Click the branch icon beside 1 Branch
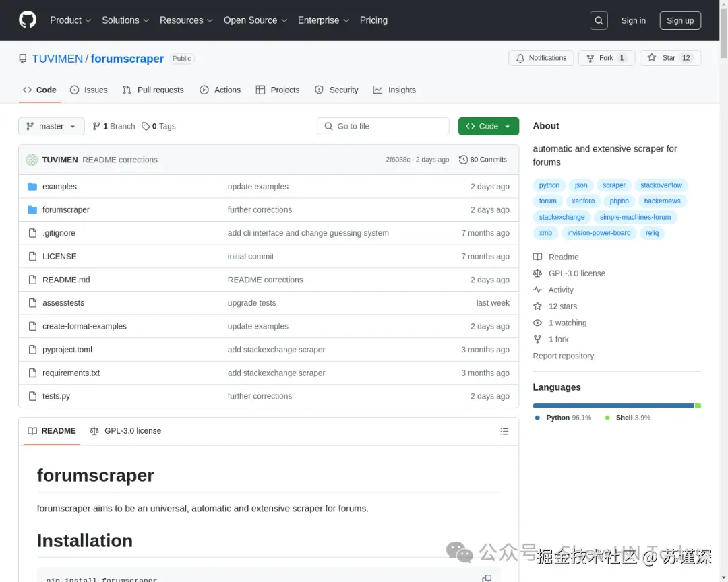The image size is (728, 582). point(96,126)
